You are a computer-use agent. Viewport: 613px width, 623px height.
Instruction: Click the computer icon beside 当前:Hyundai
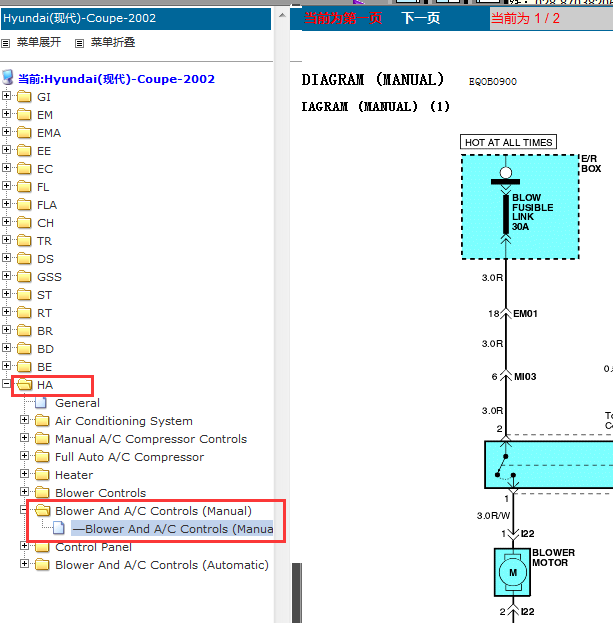(8, 77)
